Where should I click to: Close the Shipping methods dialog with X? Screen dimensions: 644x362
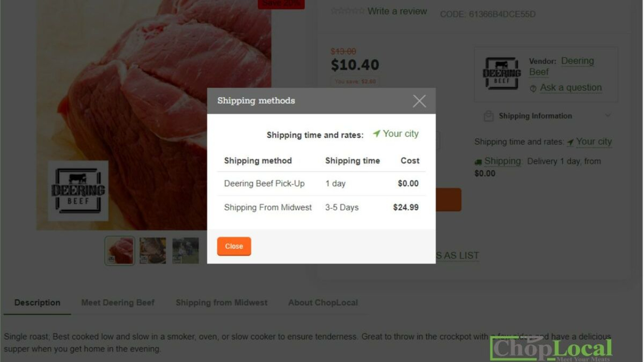[419, 101]
